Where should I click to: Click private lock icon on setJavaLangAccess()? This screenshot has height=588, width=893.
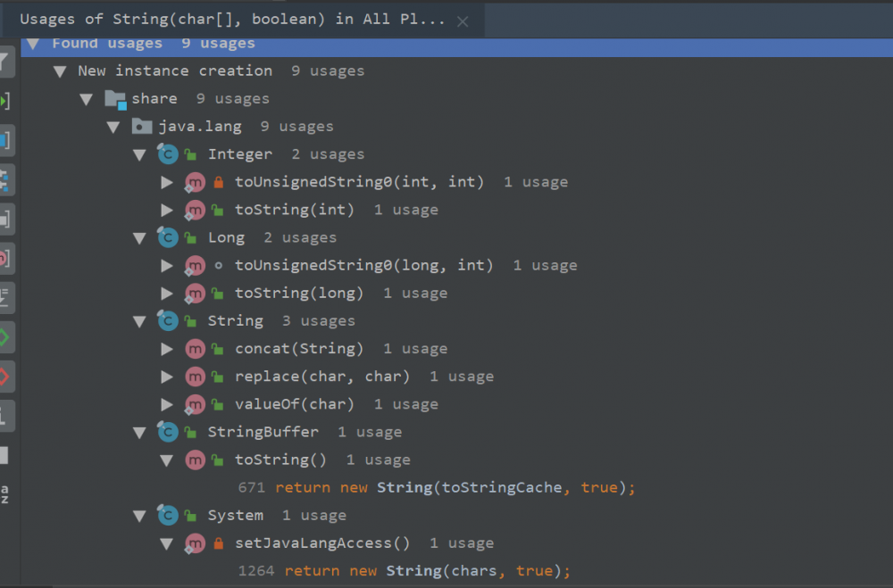pos(218,543)
